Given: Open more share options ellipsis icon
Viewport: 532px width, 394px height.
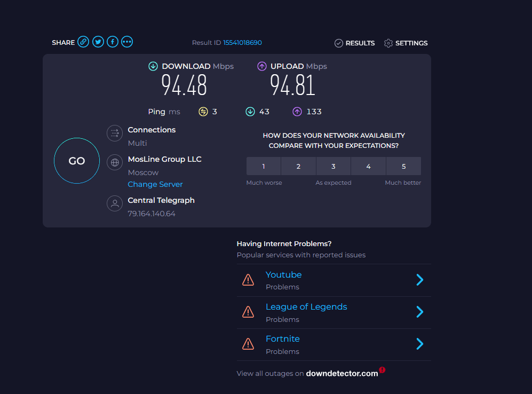Looking at the screenshot, I should tap(127, 42).
